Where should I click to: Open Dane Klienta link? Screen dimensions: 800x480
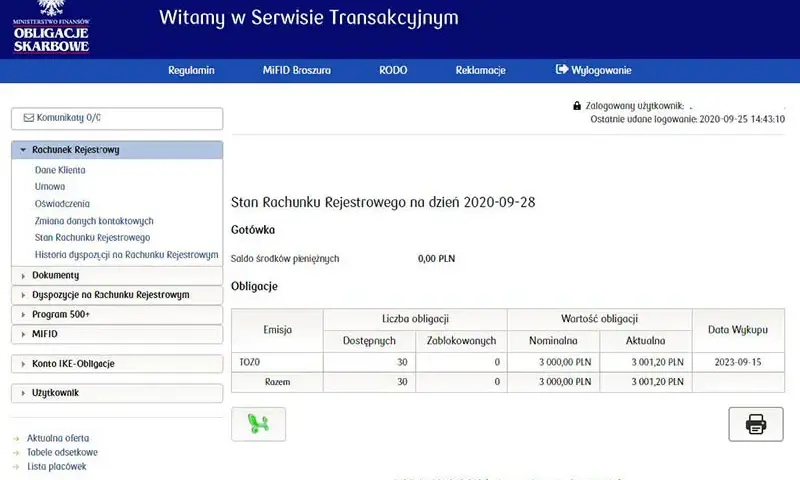point(60,170)
